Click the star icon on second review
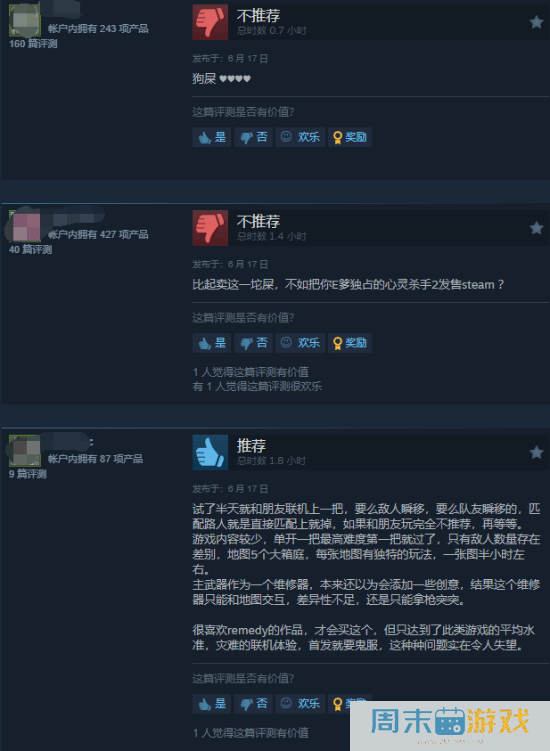 click(x=536, y=228)
